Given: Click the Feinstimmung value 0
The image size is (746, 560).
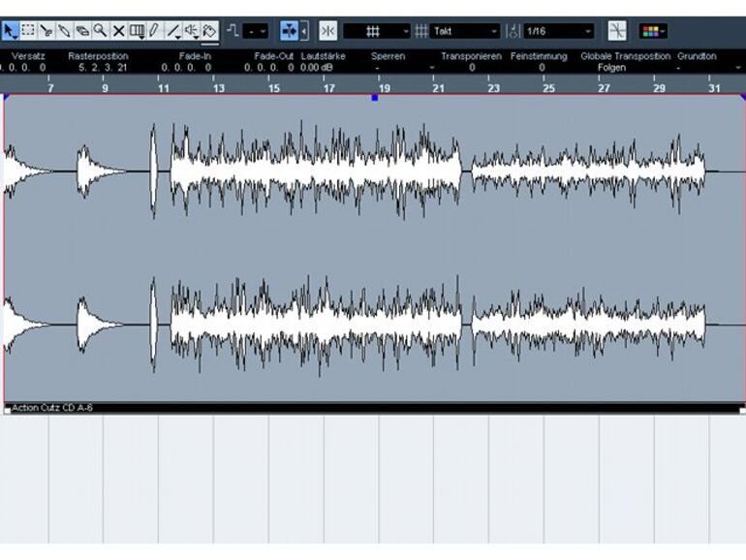Looking at the screenshot, I should click(x=542, y=68).
